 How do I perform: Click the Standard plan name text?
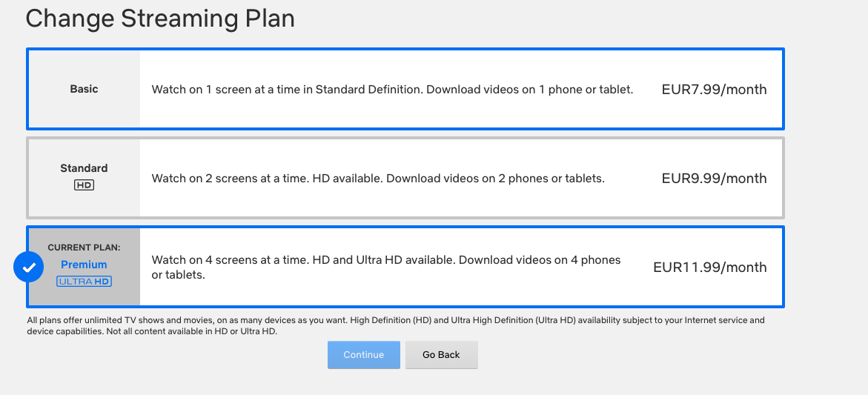tap(84, 168)
